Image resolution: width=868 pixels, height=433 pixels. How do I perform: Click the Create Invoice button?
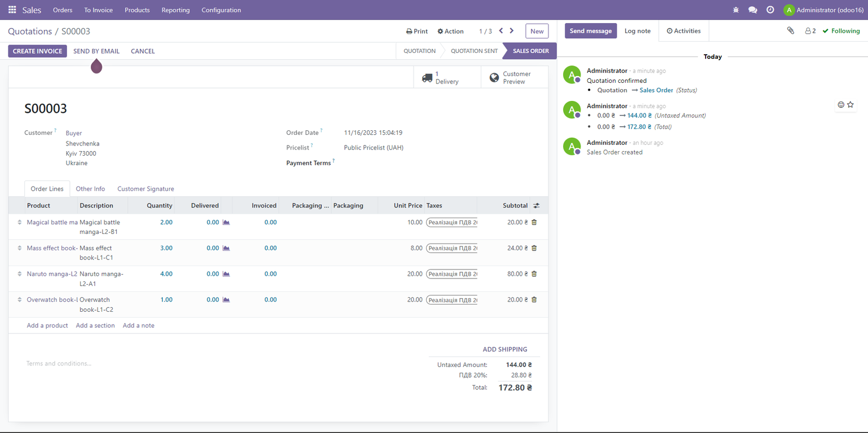37,51
